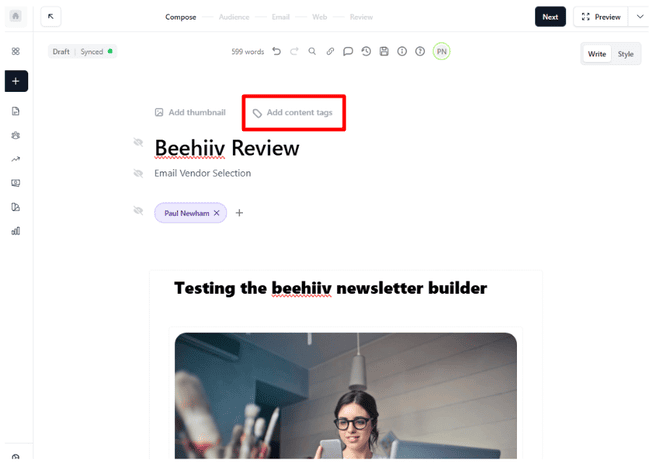Toggle visibility of the authors row
Screen dimensions: 650x471
pos(138,211)
